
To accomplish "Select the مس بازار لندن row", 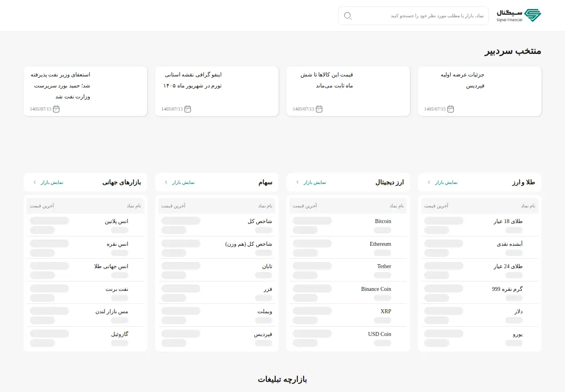I will [x=85, y=315].
